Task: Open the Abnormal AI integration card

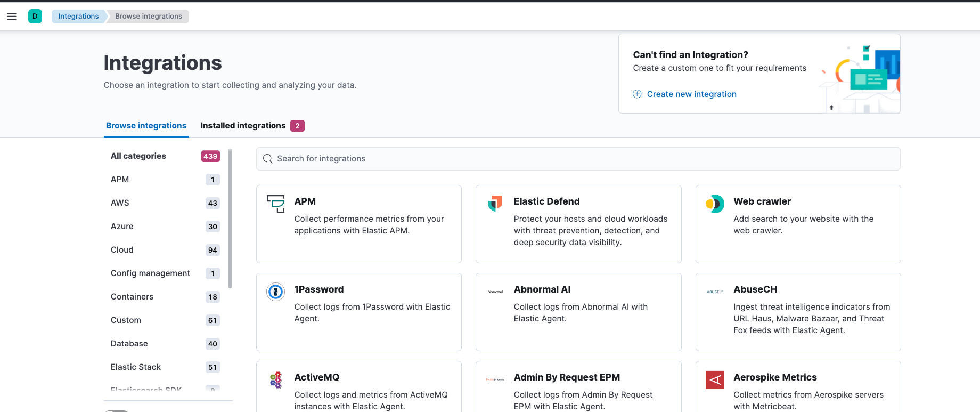Action: point(578,312)
